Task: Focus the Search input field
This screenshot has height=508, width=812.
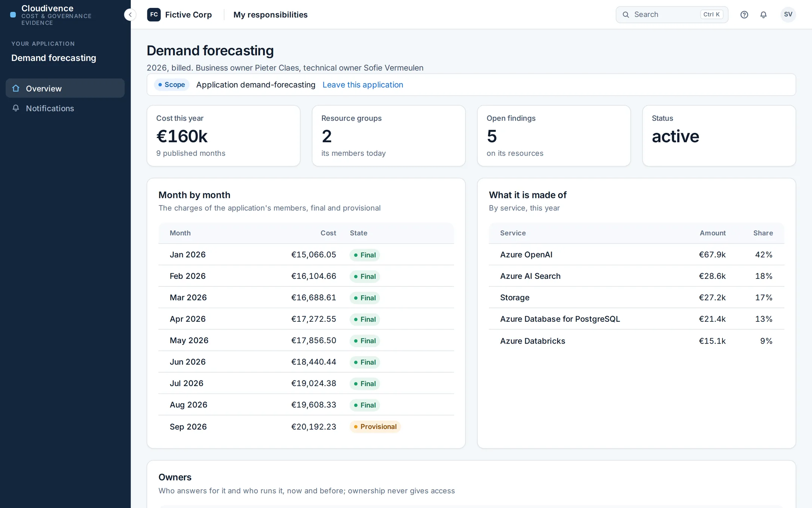Action: tap(672, 15)
